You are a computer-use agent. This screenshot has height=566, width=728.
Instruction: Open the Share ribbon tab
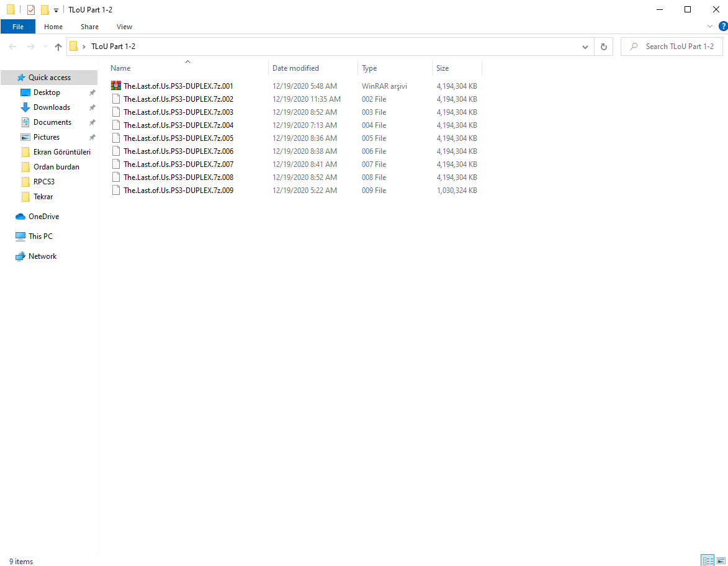pyautogui.click(x=89, y=27)
